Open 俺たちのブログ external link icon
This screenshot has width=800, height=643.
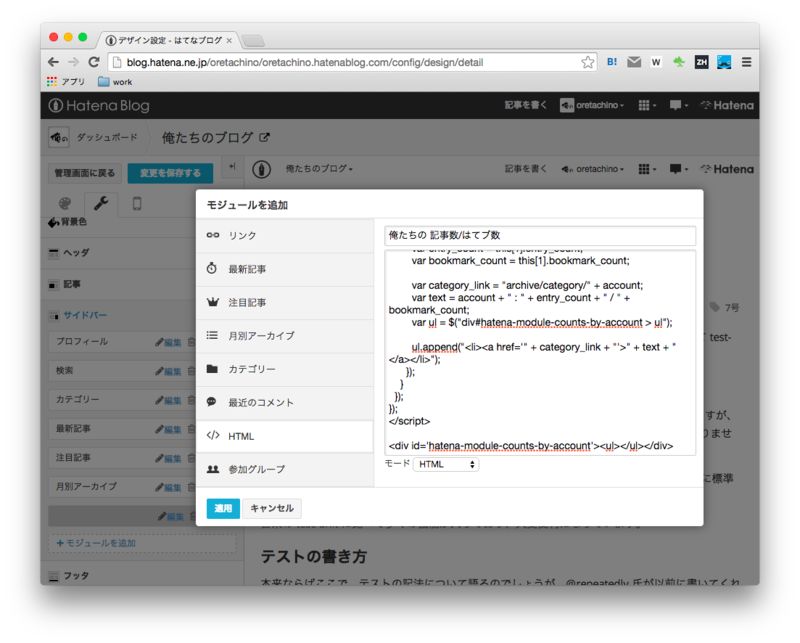click(264, 137)
